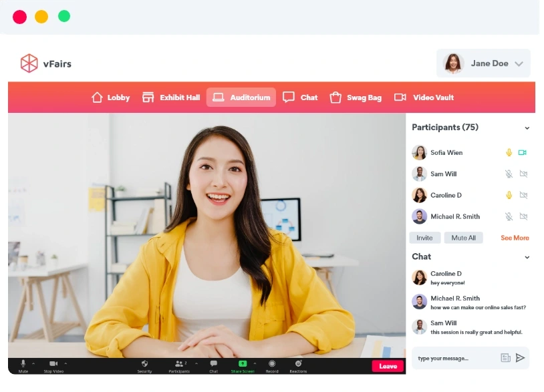Image resolution: width=544 pixels, height=392 pixels.
Task: Toggle Michael R. Smith's microphone
Action: point(509,216)
